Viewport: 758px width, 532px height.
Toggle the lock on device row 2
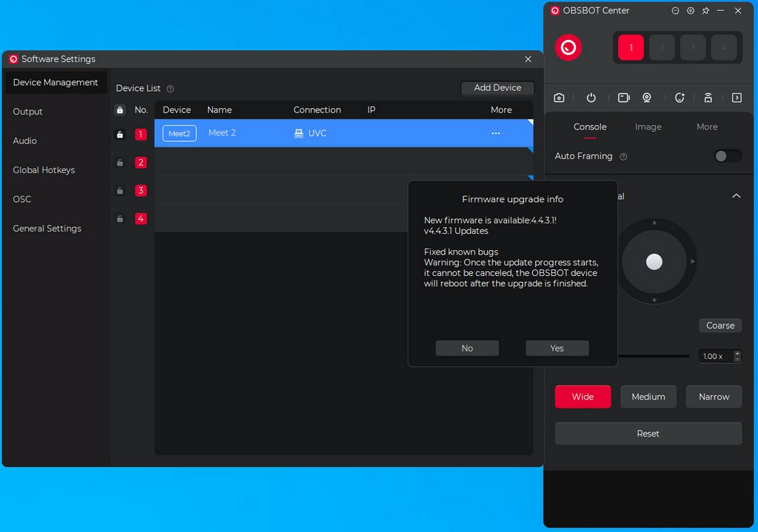coord(120,163)
